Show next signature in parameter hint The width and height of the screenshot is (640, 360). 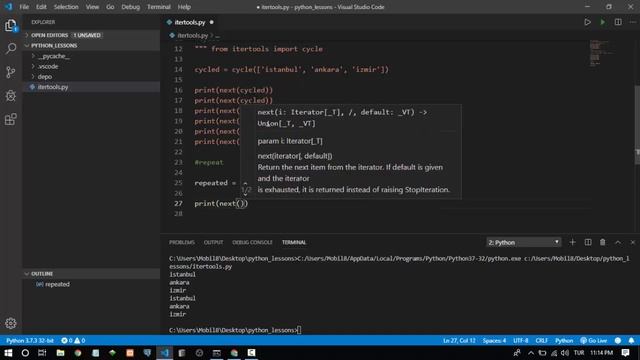point(245,195)
